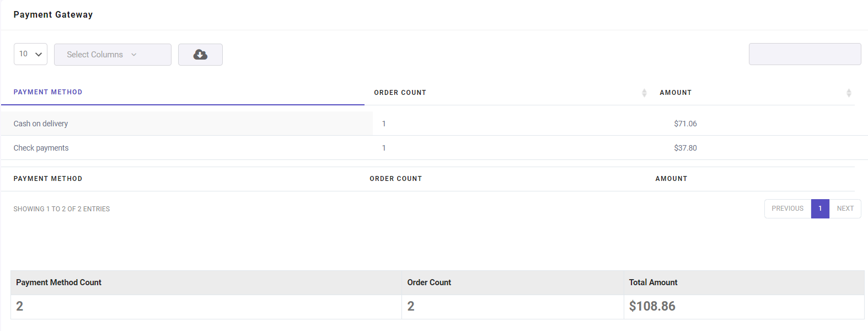Expand the Select Columns dropdown

tap(112, 55)
